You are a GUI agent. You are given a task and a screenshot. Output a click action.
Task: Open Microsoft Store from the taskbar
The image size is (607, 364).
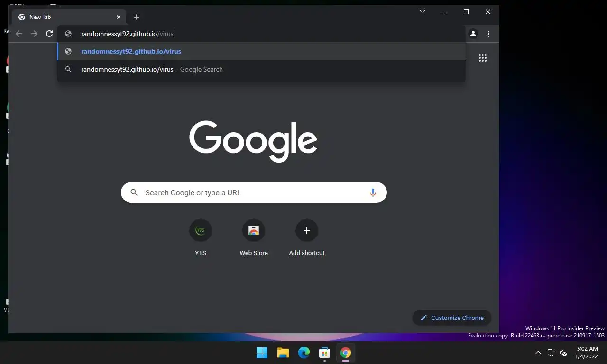(x=325, y=353)
